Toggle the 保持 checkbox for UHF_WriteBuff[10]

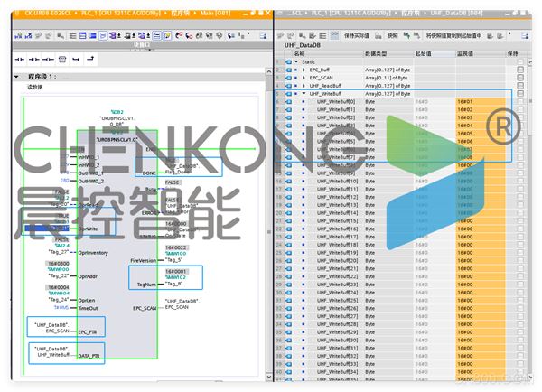pyautogui.click(x=520, y=182)
